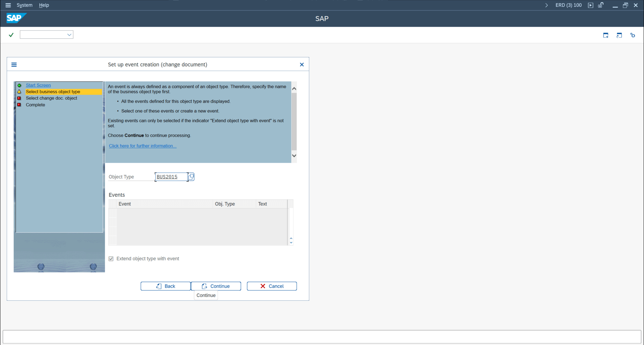This screenshot has width=644, height=345.
Task: Click the status bar message area
Action: pyautogui.click(x=322, y=337)
